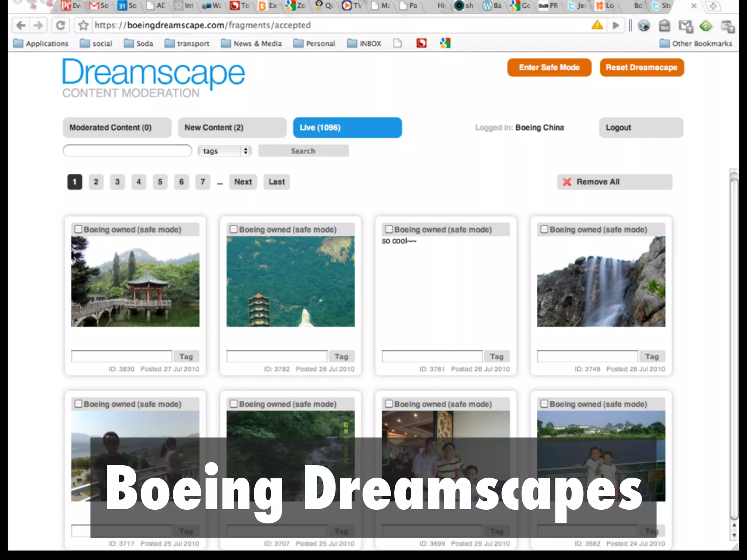This screenshot has width=747, height=560.
Task: Open the new tab plus button
Action: [713, 6]
